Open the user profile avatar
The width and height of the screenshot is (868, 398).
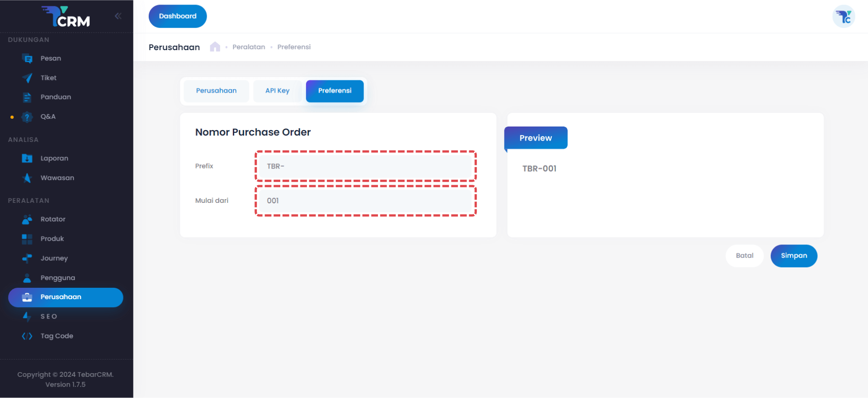843,17
